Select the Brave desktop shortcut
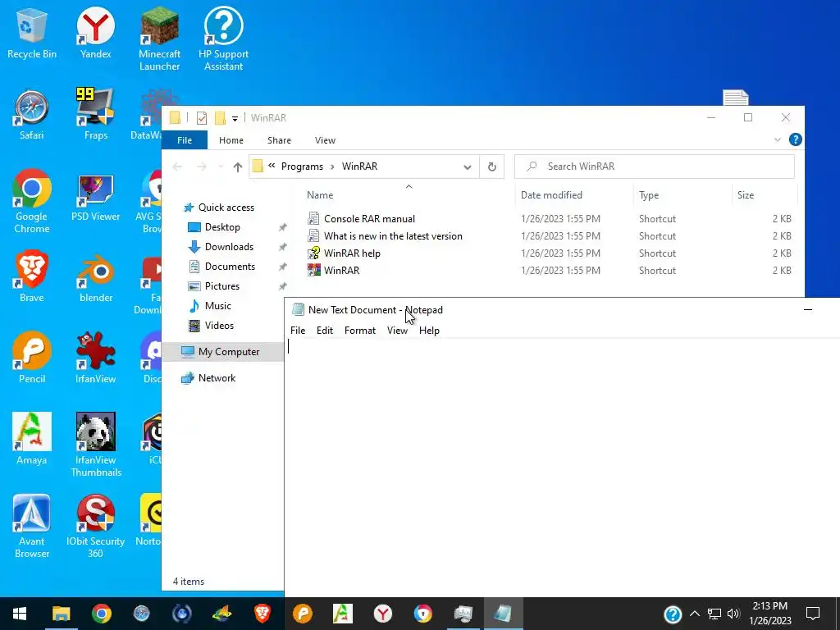This screenshot has height=630, width=840. pyautogui.click(x=32, y=277)
